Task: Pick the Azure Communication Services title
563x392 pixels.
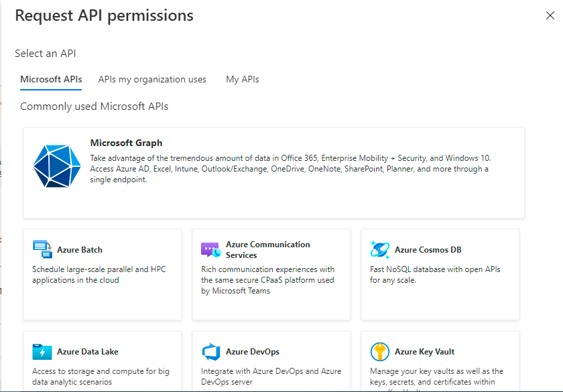Action: (268, 249)
